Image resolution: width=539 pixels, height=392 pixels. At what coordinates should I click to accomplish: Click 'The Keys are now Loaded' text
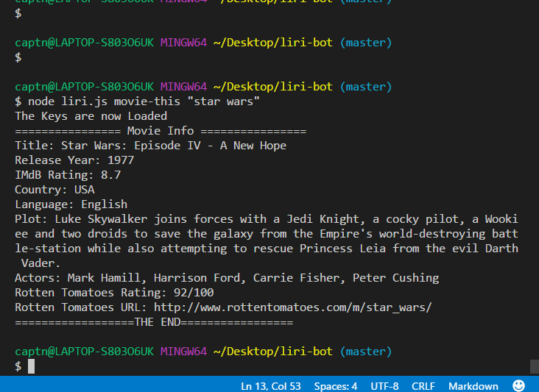pyautogui.click(x=91, y=116)
